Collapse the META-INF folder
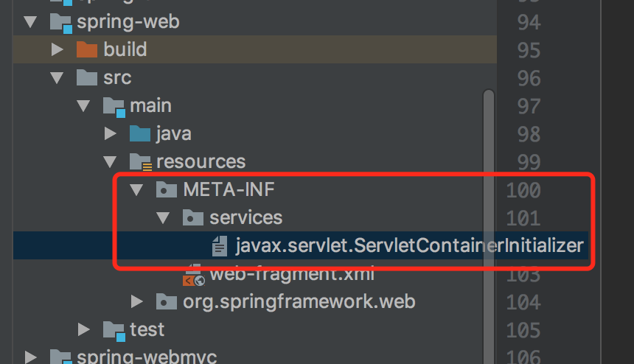Viewport: 634px width, 364px height. (x=137, y=190)
